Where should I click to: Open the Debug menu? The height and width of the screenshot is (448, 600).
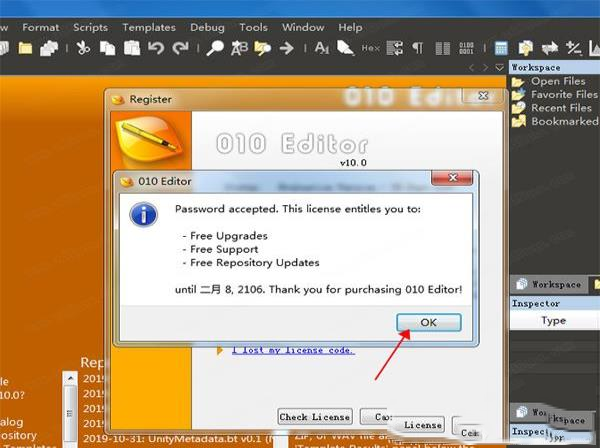pos(207,28)
